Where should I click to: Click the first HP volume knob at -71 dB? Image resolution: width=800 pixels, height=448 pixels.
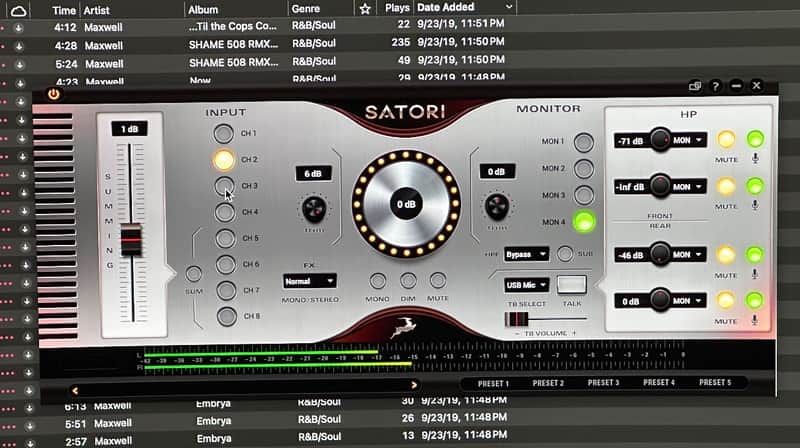coord(660,140)
